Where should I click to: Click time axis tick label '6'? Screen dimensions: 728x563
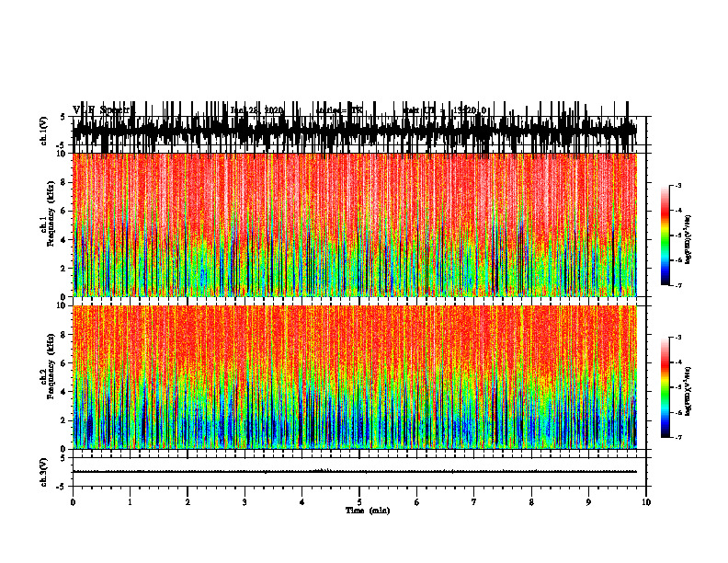416,502
